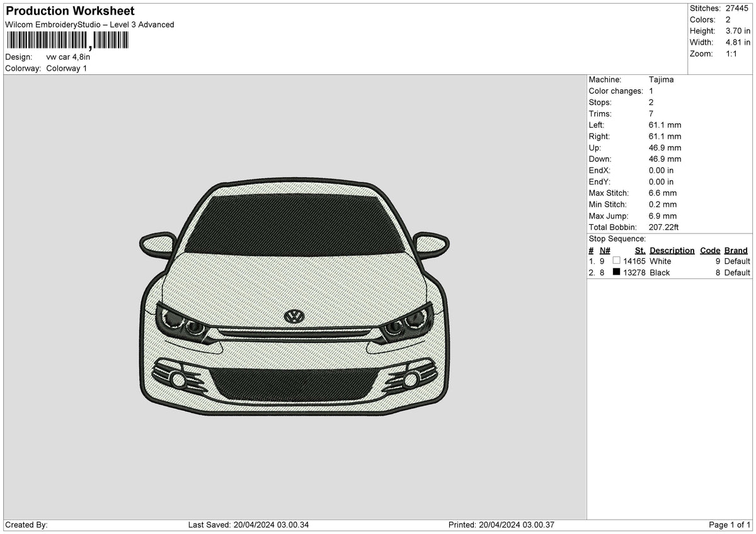Click the stitch count 14165 in White row
The image size is (756, 534).
(634, 261)
